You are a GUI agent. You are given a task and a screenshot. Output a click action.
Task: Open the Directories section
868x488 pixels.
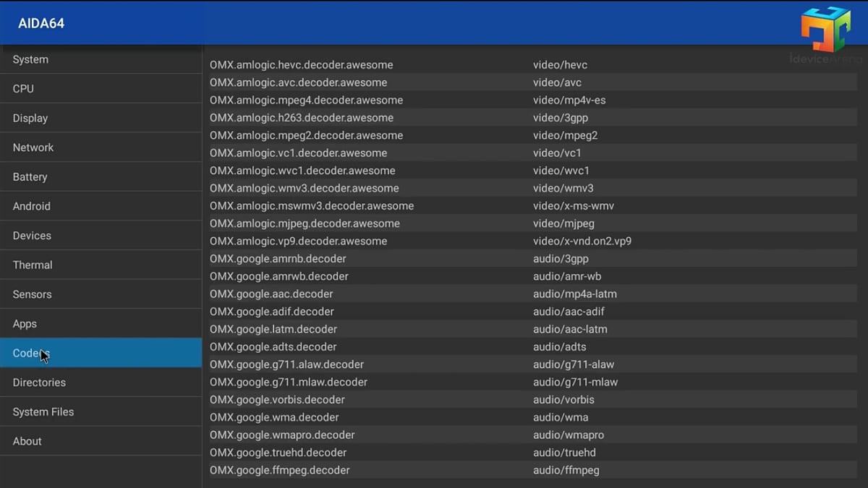pyautogui.click(x=101, y=382)
